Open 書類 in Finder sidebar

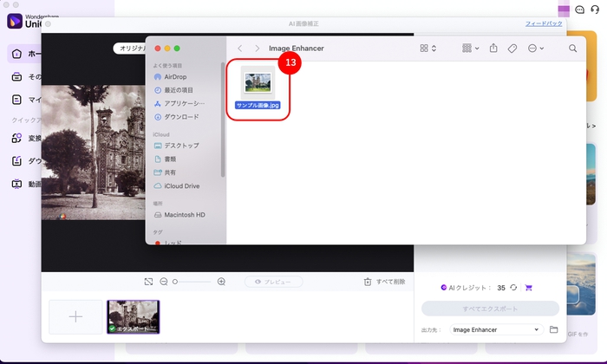click(x=165, y=159)
